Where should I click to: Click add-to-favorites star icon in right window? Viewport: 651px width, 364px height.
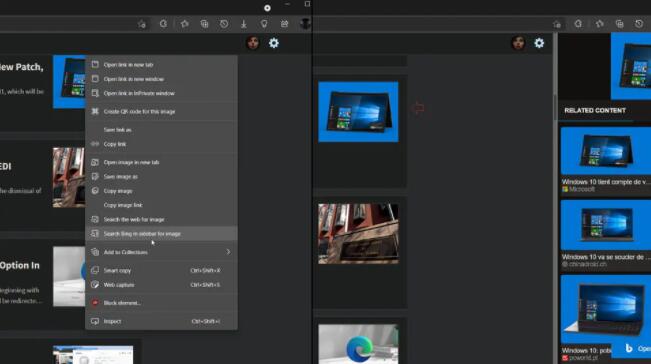click(557, 24)
